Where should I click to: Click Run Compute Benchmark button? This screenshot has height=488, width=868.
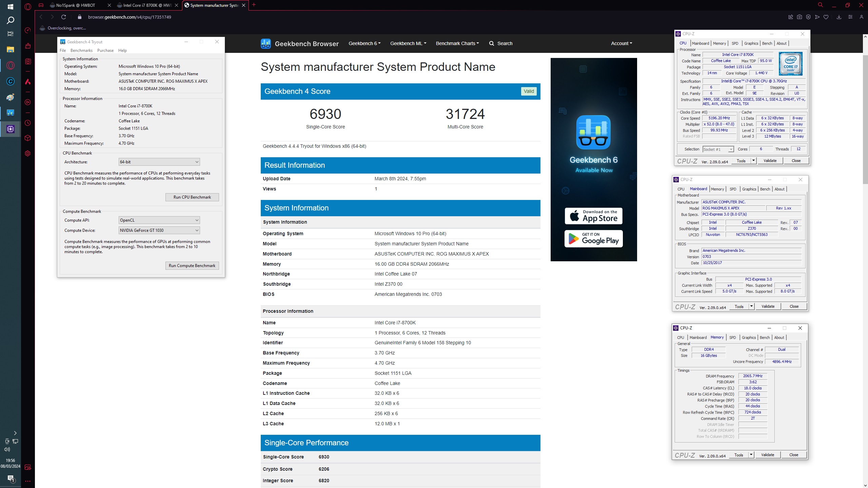pyautogui.click(x=192, y=266)
